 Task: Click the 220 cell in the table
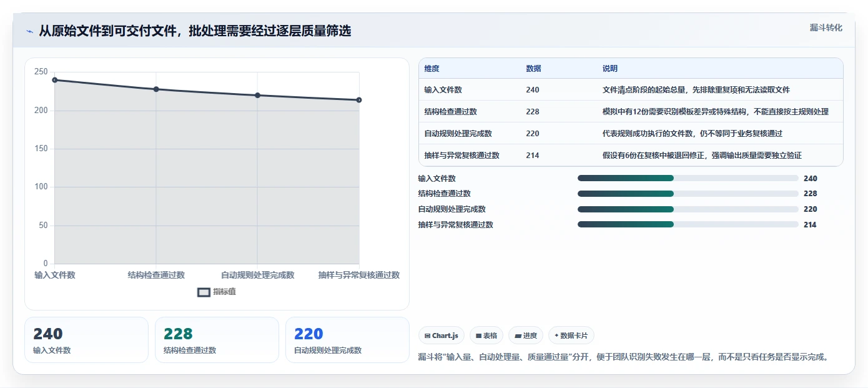pyautogui.click(x=533, y=134)
